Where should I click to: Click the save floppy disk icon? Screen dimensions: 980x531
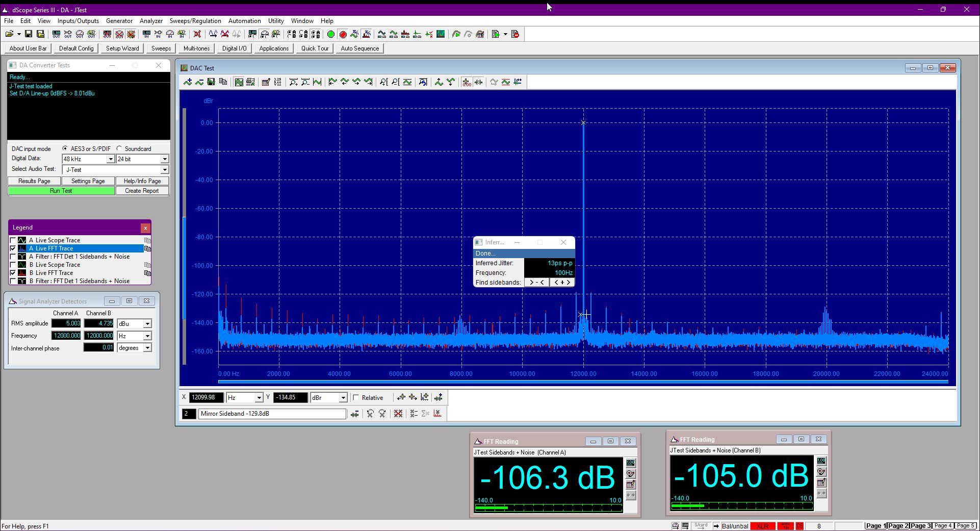pos(29,34)
